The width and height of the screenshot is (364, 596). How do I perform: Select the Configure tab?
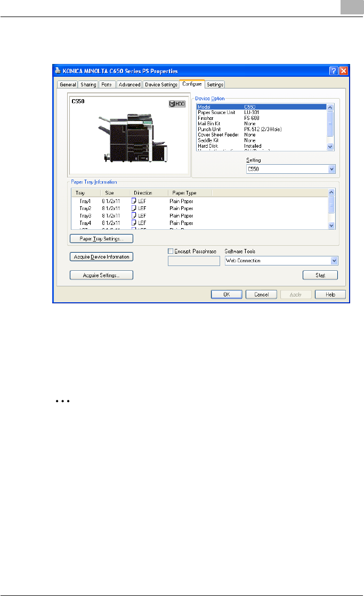pos(192,84)
